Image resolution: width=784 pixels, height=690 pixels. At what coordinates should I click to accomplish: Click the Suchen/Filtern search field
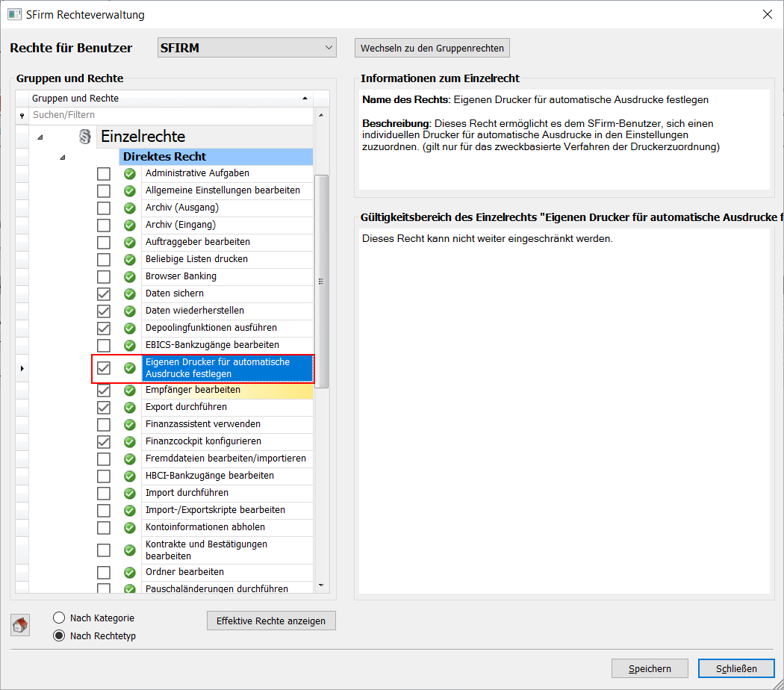[171, 115]
